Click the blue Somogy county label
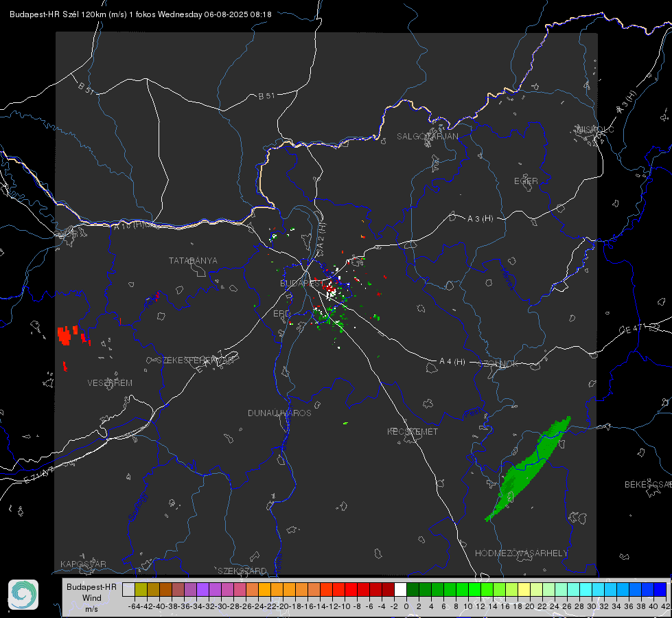Image resolution: width=672 pixels, height=618 pixels. point(137,507)
